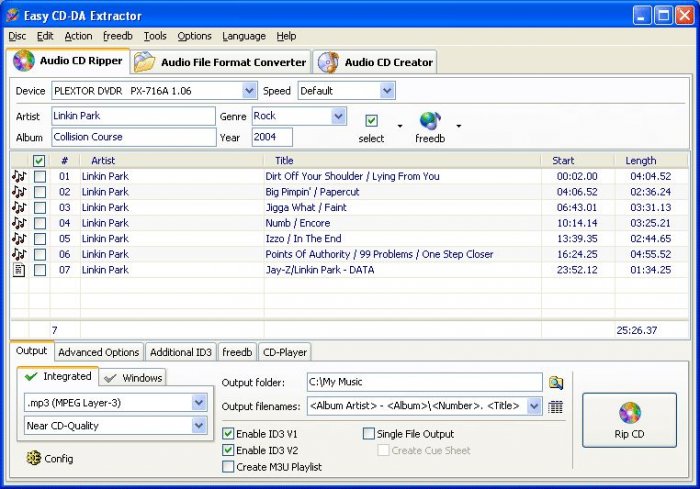Check the box for track 03
The height and width of the screenshot is (489, 700).
point(40,208)
